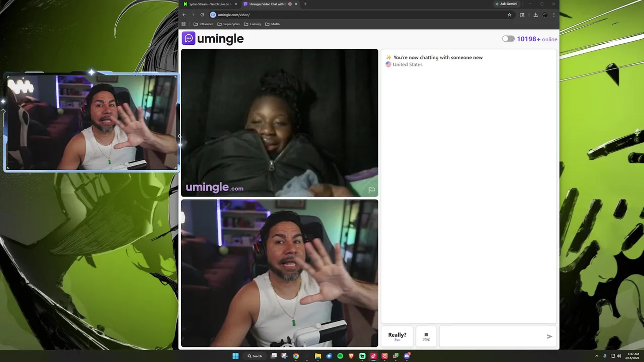Switch to the zydan Stream browser tab
The image size is (644, 362).
pyautogui.click(x=210, y=4)
